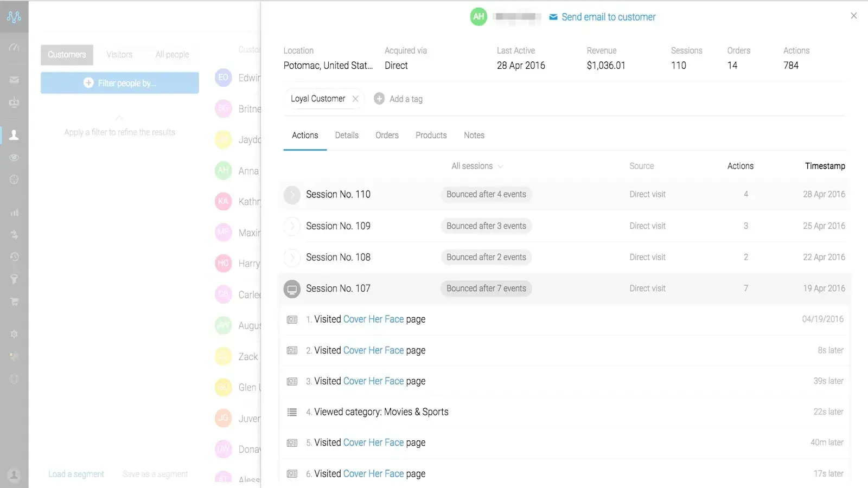The height and width of the screenshot is (488, 868).
Task: Collapse Session No. 107 via monitor icon
Action: coord(292,289)
